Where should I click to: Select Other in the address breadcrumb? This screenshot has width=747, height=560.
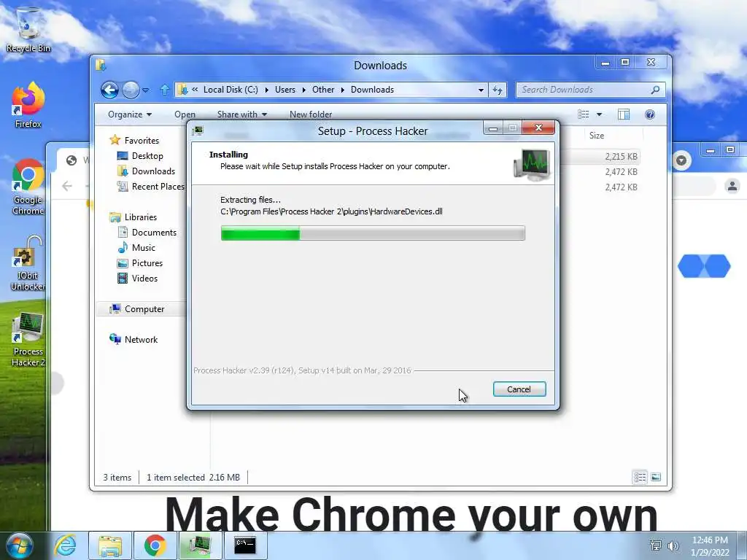pyautogui.click(x=323, y=90)
